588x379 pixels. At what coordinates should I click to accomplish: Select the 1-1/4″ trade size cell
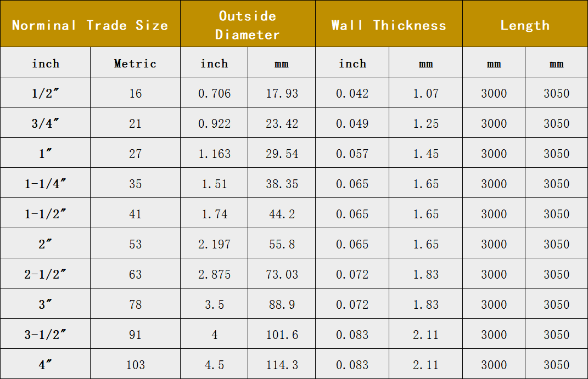(46, 184)
